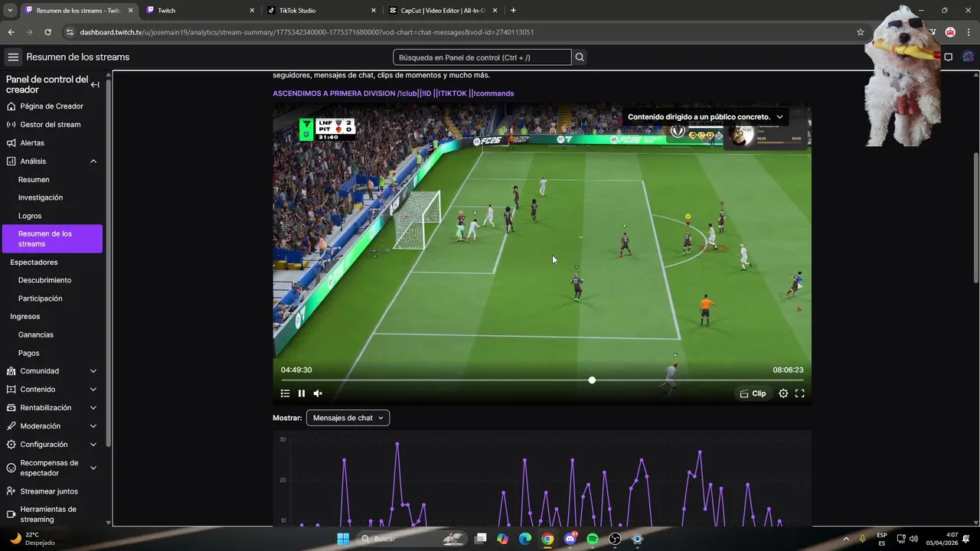The height and width of the screenshot is (551, 980).
Task: Open the video chapters list icon
Action: pos(285,393)
